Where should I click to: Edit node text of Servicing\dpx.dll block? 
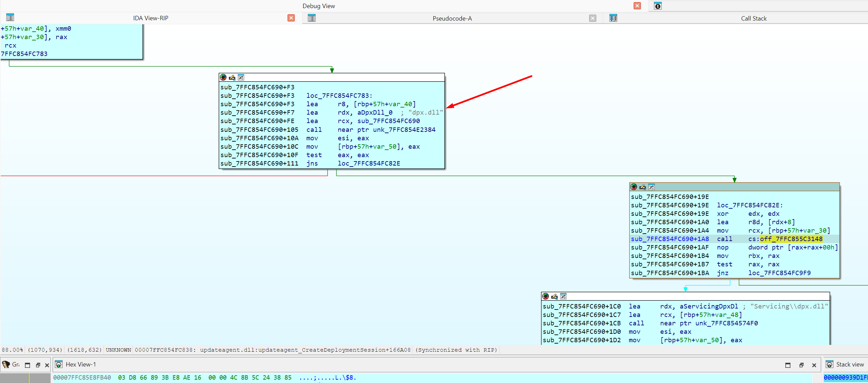click(x=555, y=296)
